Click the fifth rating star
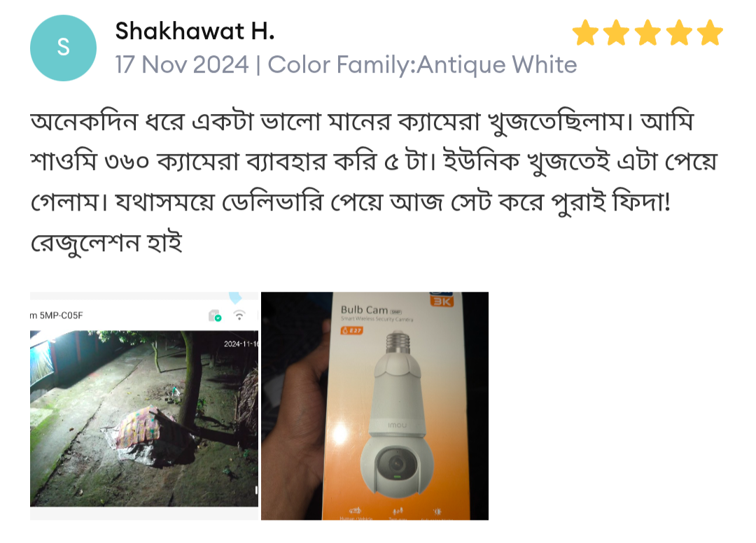Screen dimensions: 756x543 coord(710,33)
